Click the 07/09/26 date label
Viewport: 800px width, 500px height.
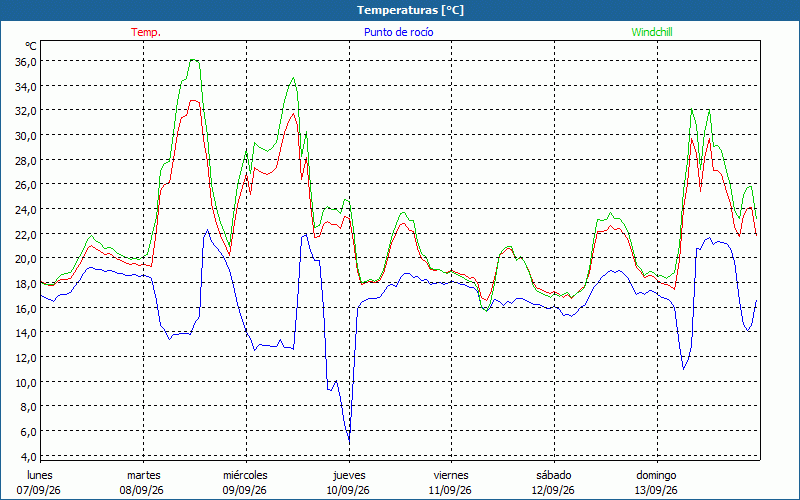coord(39,490)
